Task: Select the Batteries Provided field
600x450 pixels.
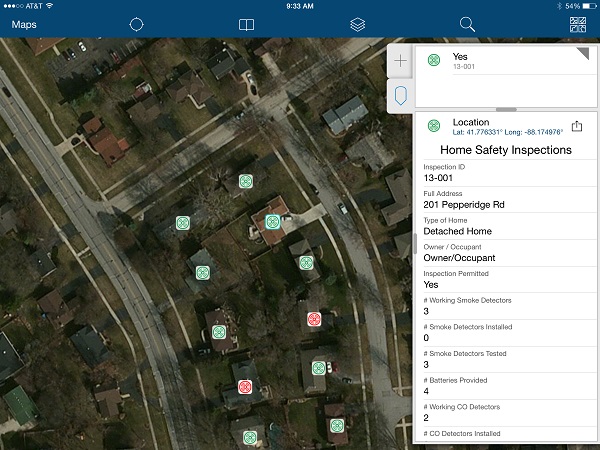Action: point(509,387)
